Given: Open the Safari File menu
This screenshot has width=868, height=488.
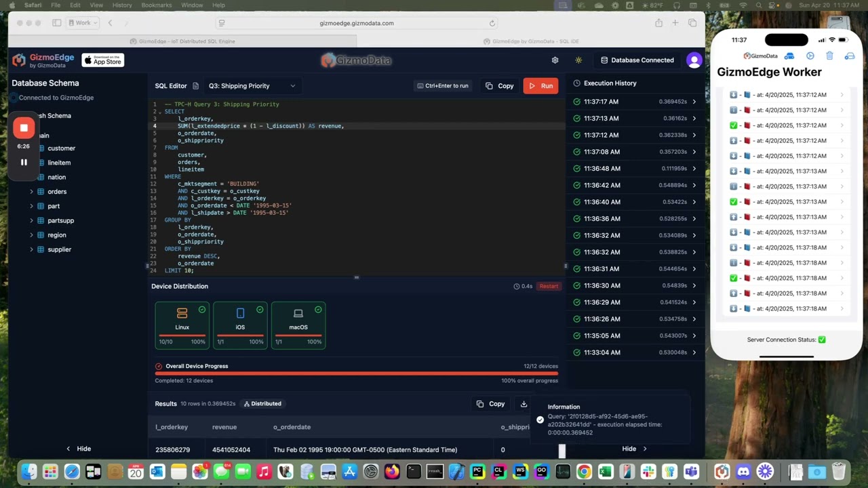Looking at the screenshot, I should tap(56, 5).
